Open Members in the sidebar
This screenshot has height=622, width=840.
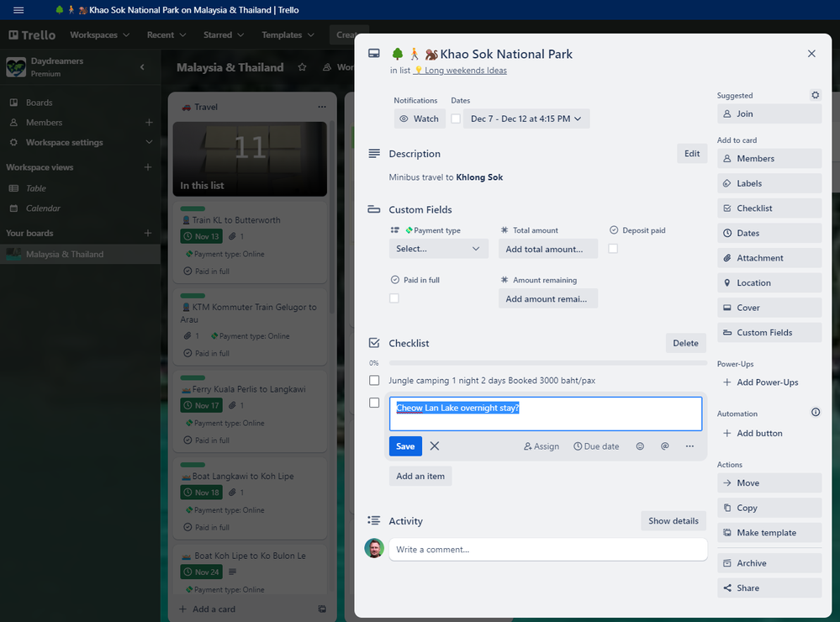coord(44,122)
